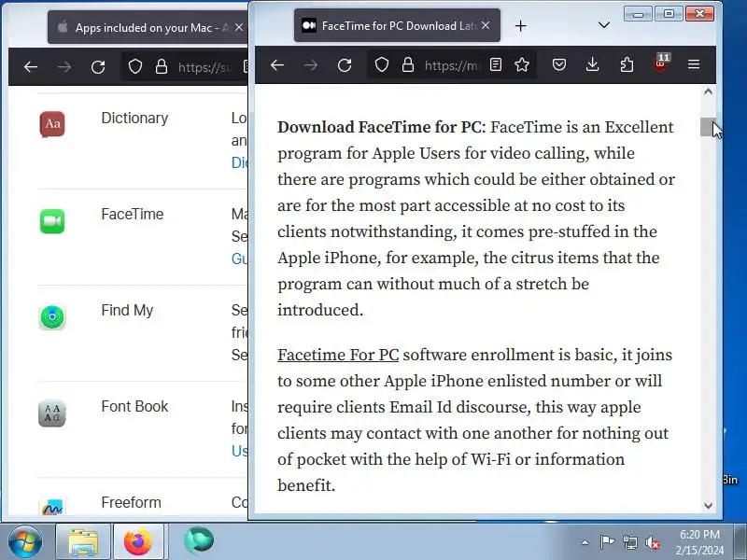Go back in the Apple support window
The image size is (747, 560).
tap(31, 67)
